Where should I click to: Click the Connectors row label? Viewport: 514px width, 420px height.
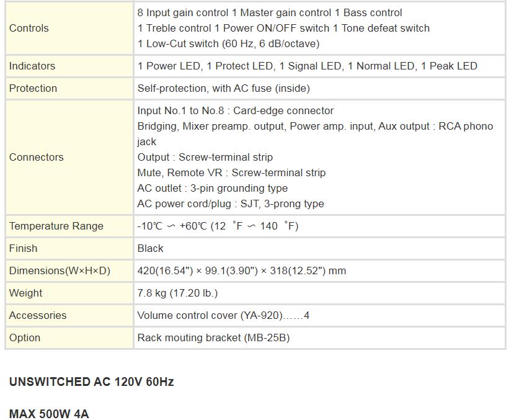click(37, 157)
